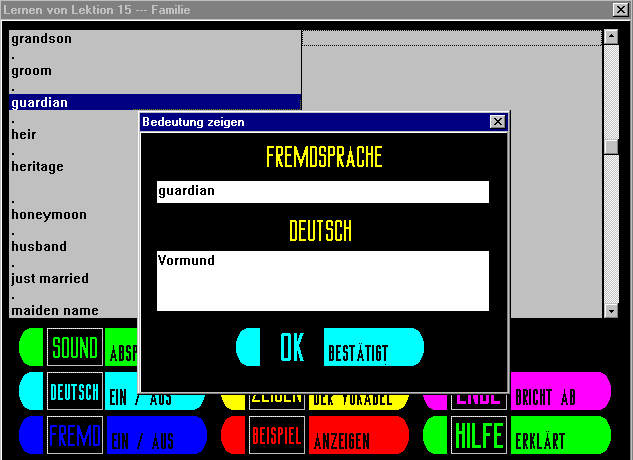Click the green HILFE button
The width and height of the screenshot is (633, 460).
(479, 436)
